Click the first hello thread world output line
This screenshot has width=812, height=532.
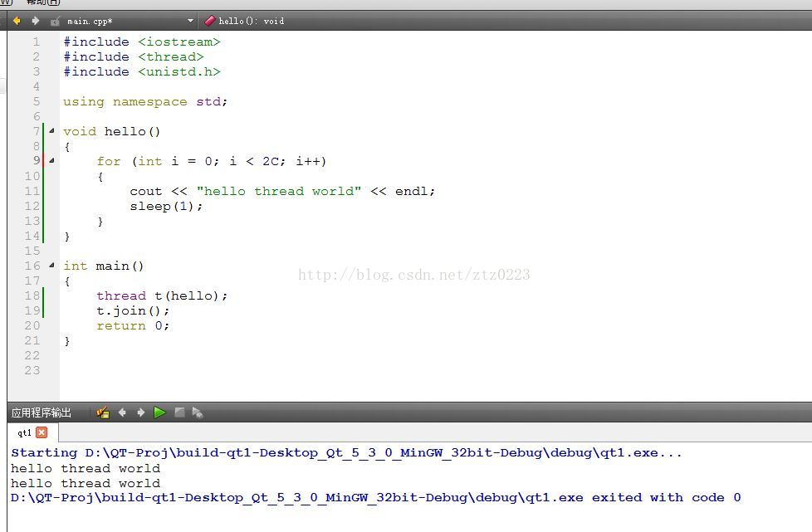coord(86,468)
